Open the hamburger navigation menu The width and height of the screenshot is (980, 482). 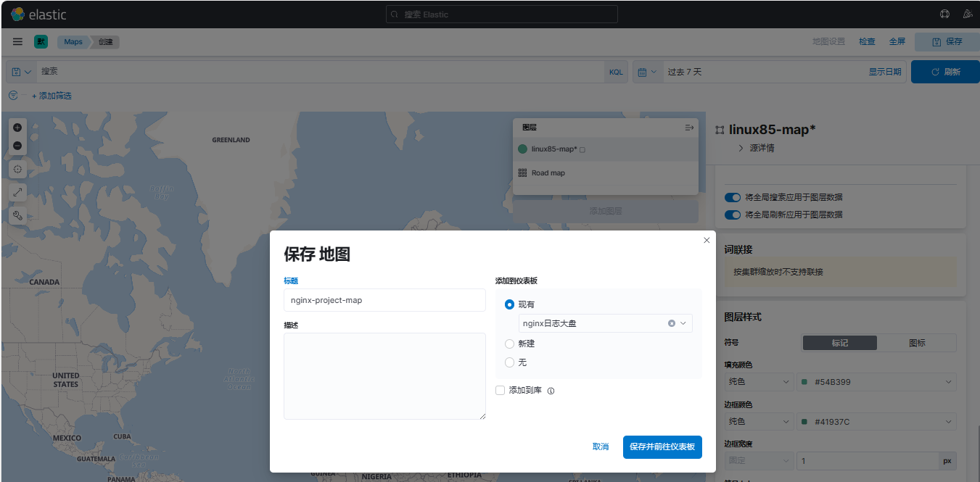click(17, 42)
